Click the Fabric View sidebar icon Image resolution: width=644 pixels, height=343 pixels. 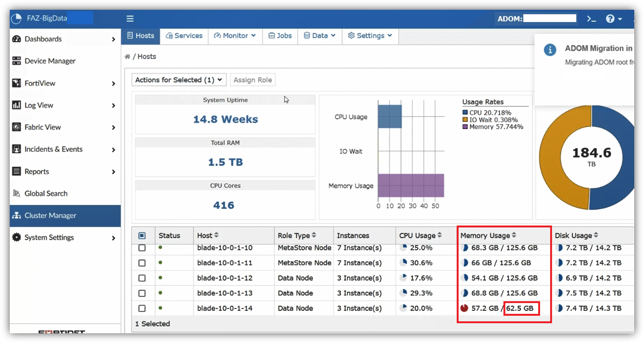click(16, 127)
